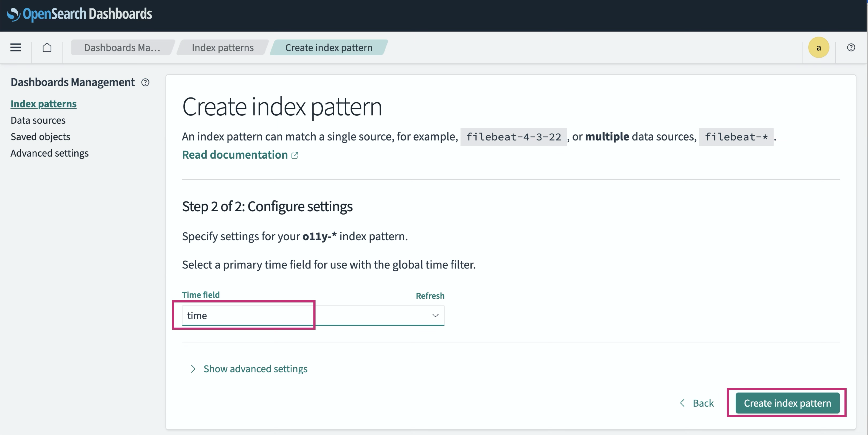Refresh the time field list
Viewport: 868px width, 435px height.
(x=430, y=296)
